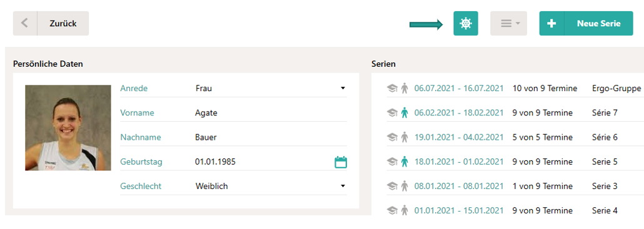644x229 pixels.
Task: Click the text '10 von 9 Termine'
Action: (x=545, y=88)
